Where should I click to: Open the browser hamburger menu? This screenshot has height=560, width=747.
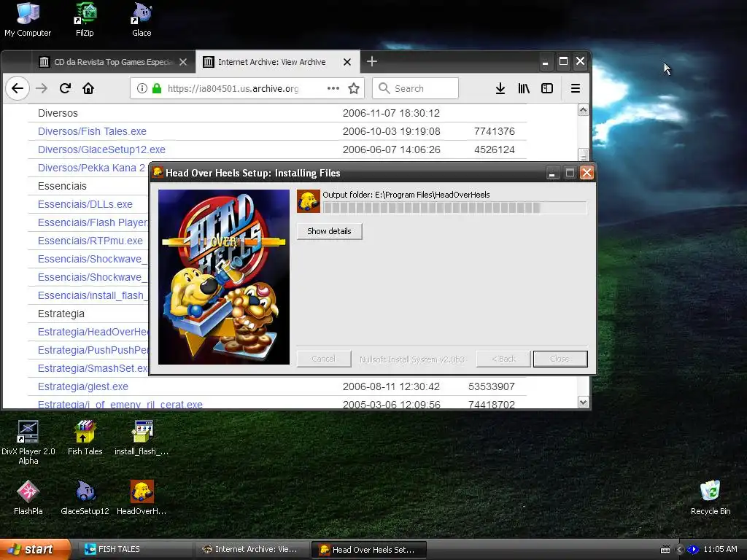coord(576,88)
